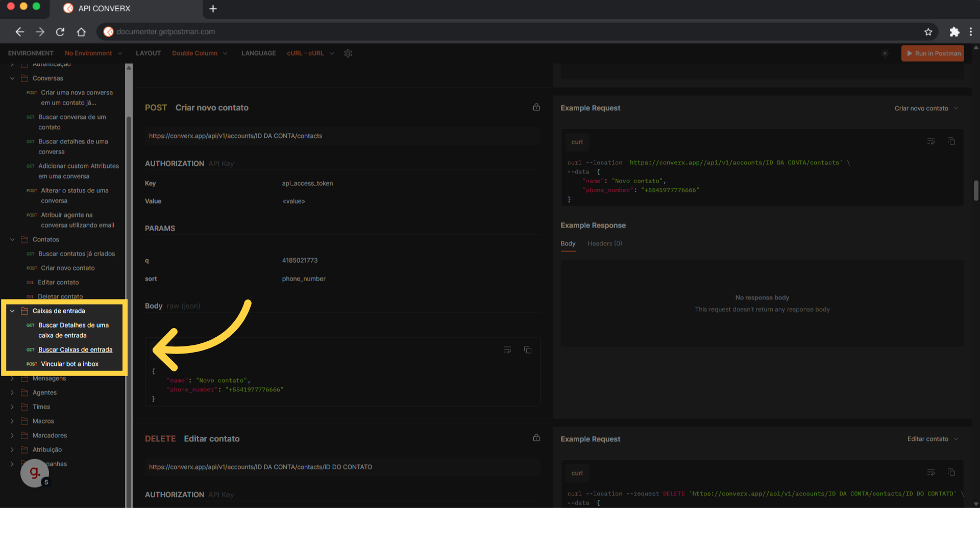Image resolution: width=980 pixels, height=551 pixels.
Task: Expand the Atribuição folder
Action: (12, 450)
